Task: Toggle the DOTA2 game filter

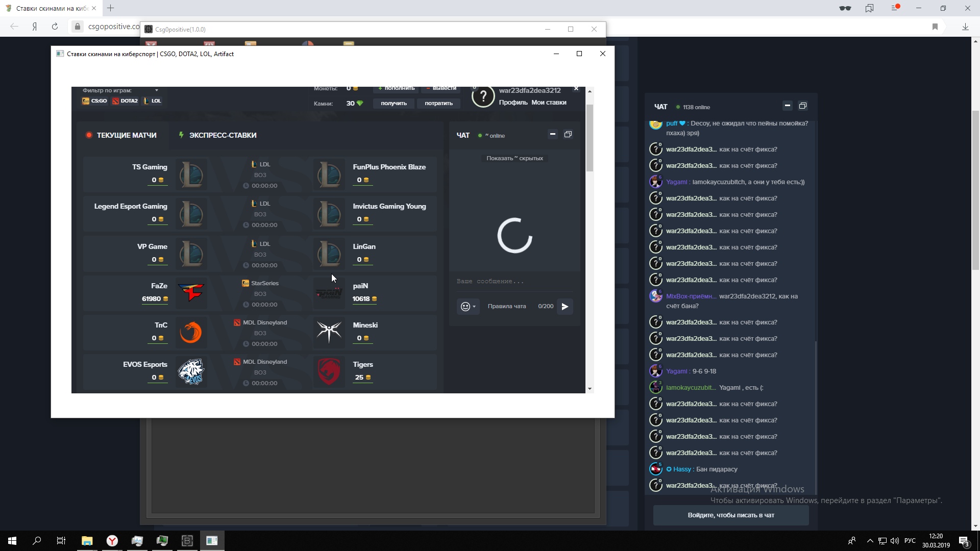Action: point(125,101)
